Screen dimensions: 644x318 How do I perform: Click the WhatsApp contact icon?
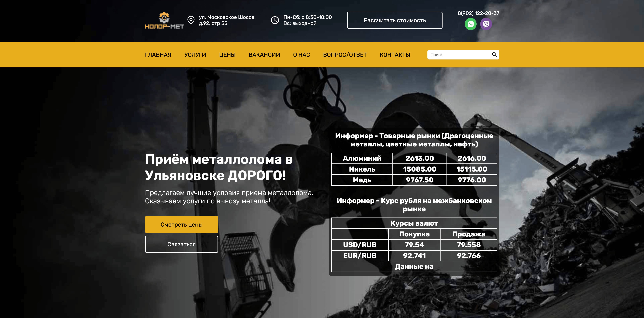471,24
